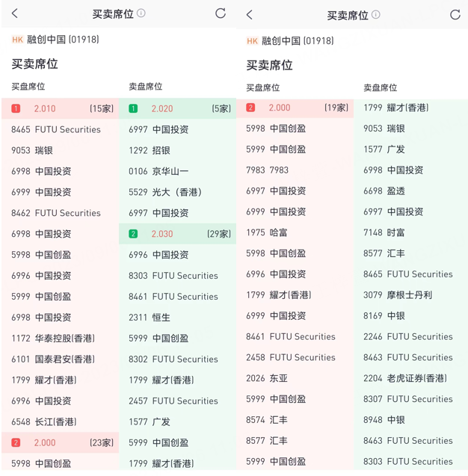Click the green level 1 badge at 2.020

pyautogui.click(x=133, y=108)
